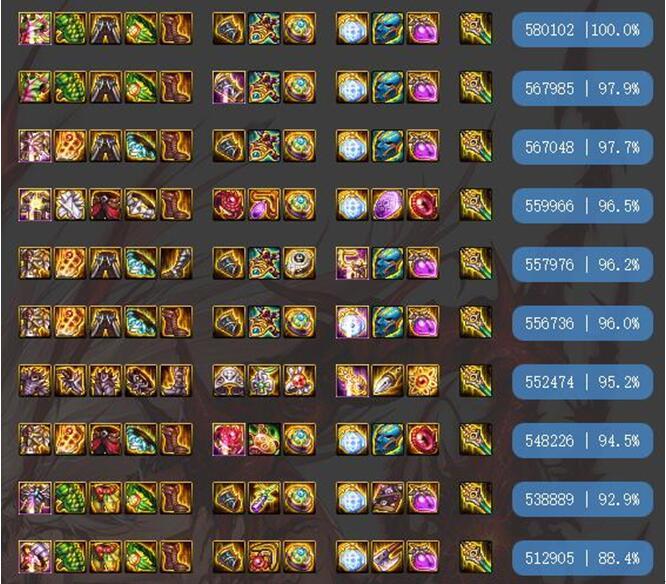Click pen nib icon in 552474 row
This screenshot has width=666, height=584.
(x=387, y=381)
